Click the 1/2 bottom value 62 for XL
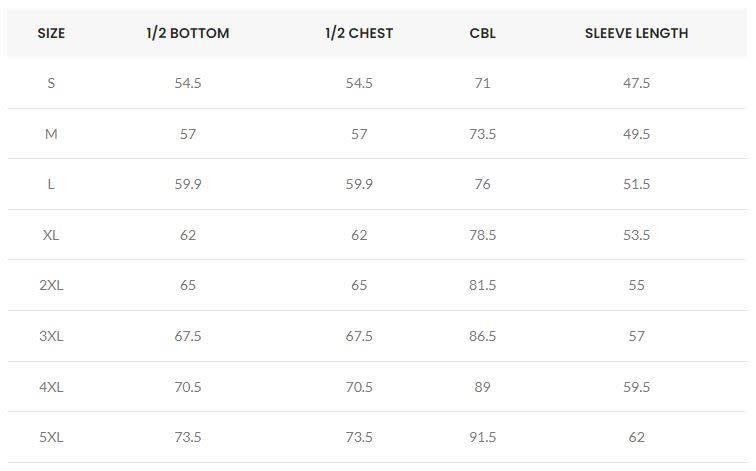Screen dimensions: 756x471 pos(188,235)
